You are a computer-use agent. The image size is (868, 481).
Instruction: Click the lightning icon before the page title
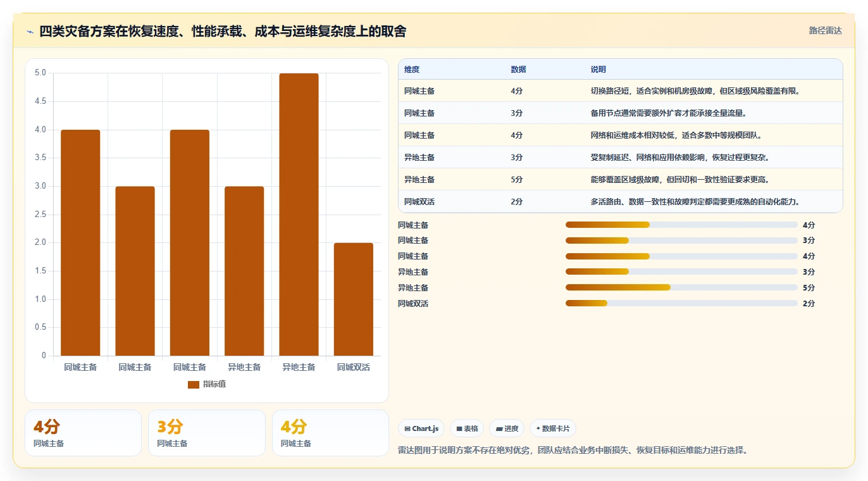pos(30,31)
